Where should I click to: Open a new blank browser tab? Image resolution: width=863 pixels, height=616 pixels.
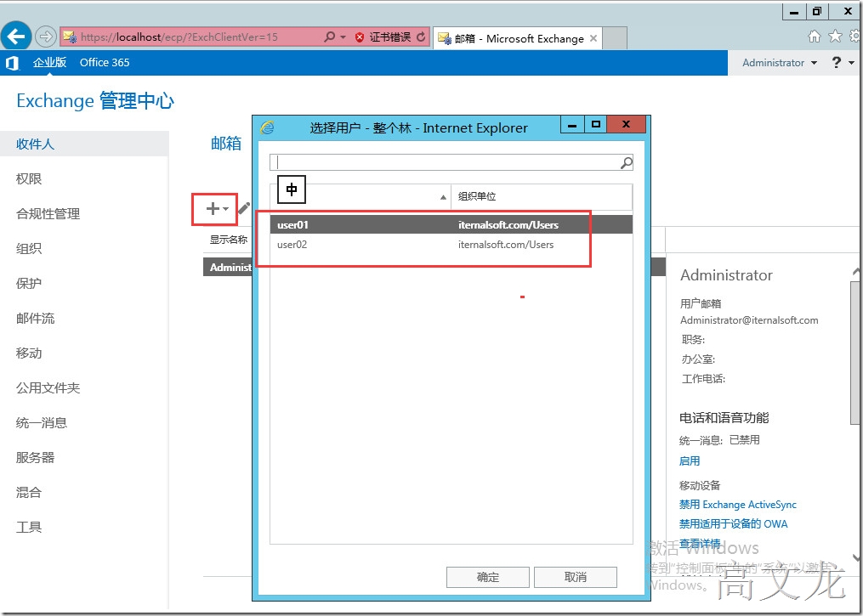click(615, 38)
